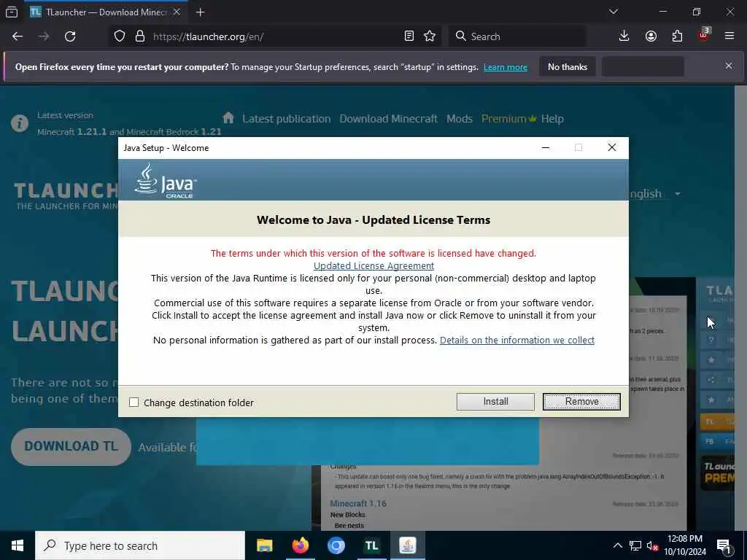This screenshot has width=747, height=560.
Task: Click the site security padlock icon
Action: [139, 36]
